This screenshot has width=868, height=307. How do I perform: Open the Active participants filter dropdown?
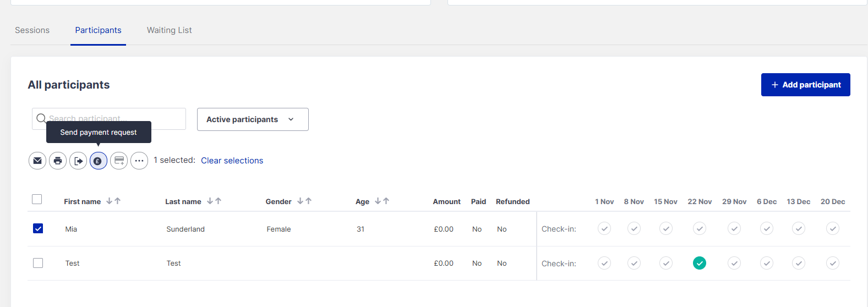(x=253, y=119)
